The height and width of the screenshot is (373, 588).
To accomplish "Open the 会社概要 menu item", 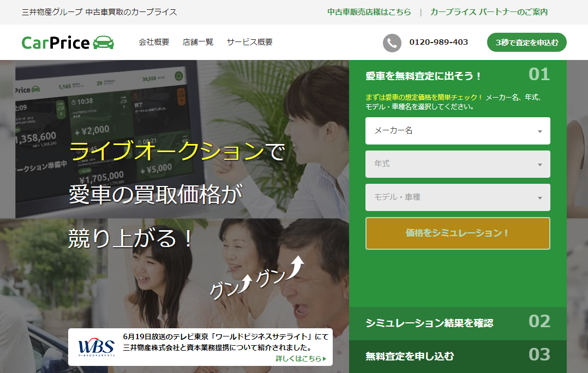I will pos(154,42).
